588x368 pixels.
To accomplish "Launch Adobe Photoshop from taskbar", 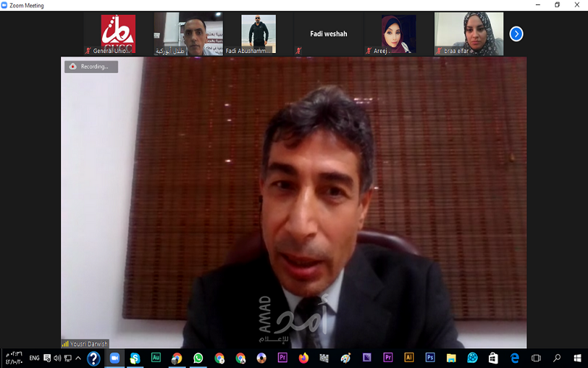I will pos(430,358).
